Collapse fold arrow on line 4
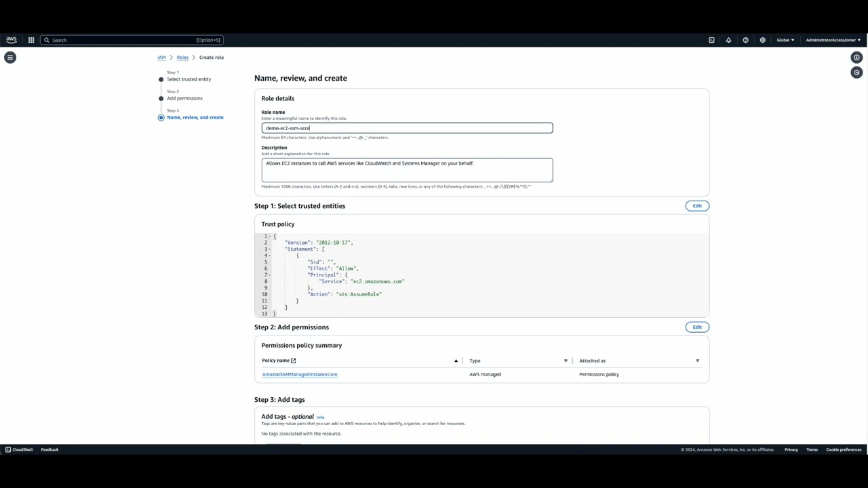This screenshot has width=868, height=488. [270, 256]
